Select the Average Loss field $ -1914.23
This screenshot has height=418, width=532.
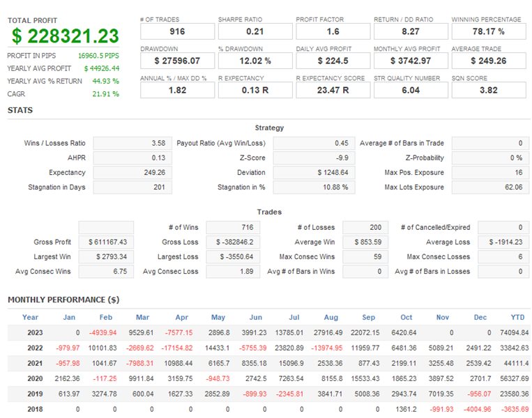pos(503,242)
